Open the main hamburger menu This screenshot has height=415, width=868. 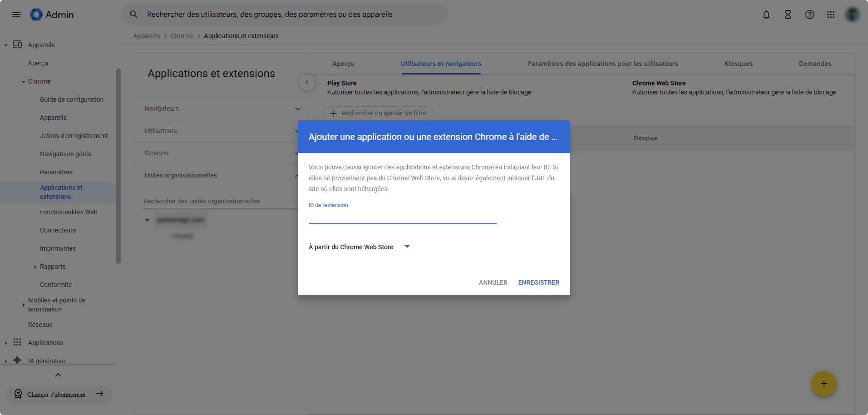point(16,15)
